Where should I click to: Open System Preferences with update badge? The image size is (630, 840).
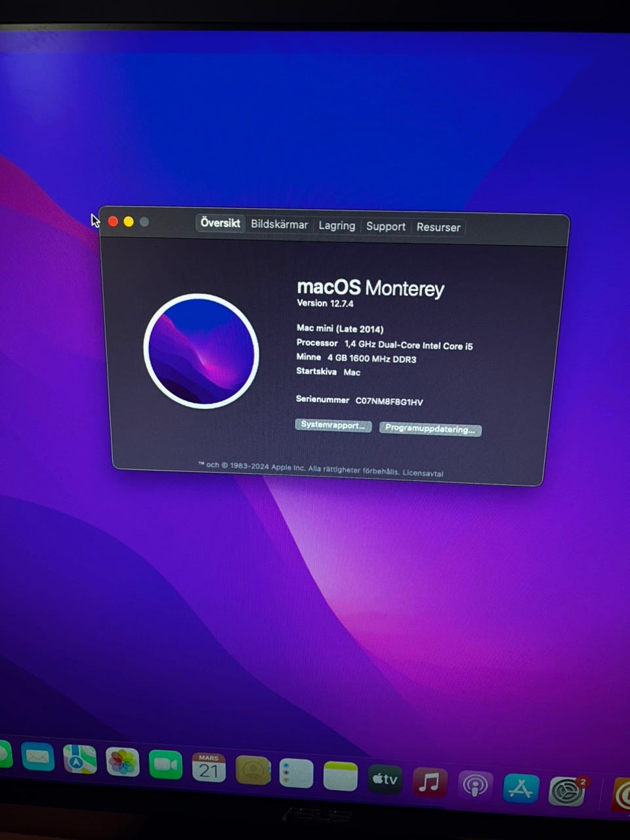pos(567,792)
